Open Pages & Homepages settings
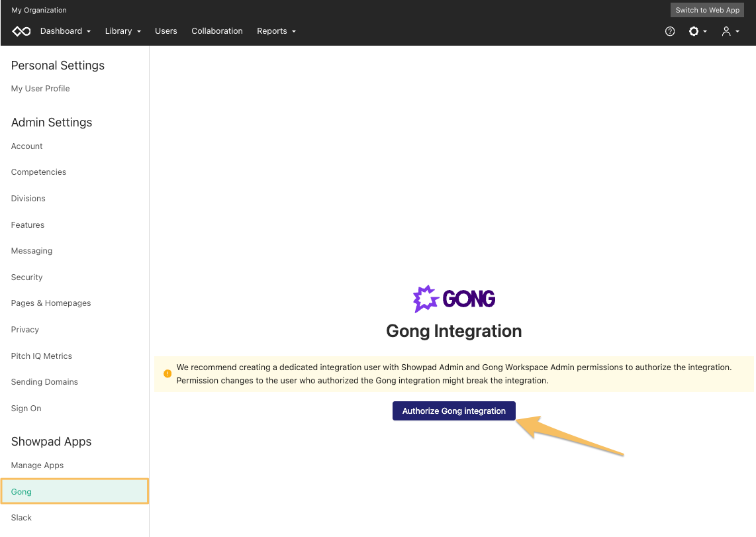Screen dimensions: 756x537 pos(51,303)
